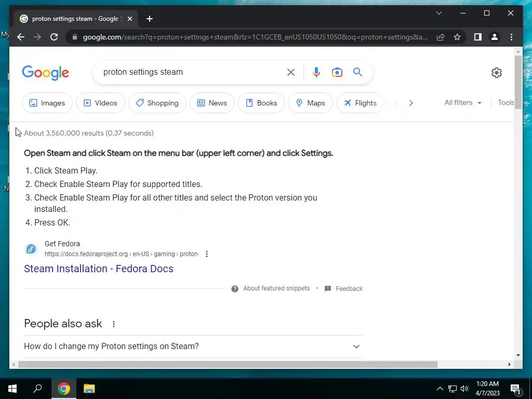Image resolution: width=532 pixels, height=399 pixels.
Task: Click the Feedback flag icon
Action: (328, 289)
